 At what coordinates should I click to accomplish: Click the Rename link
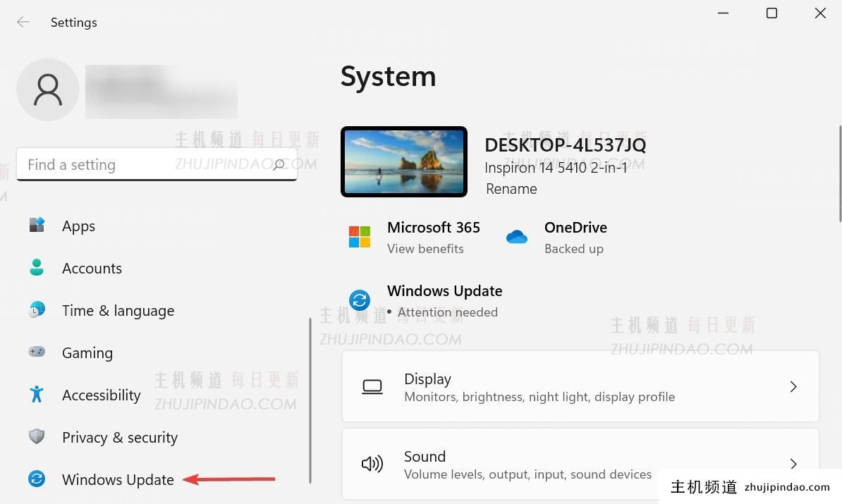tap(511, 189)
